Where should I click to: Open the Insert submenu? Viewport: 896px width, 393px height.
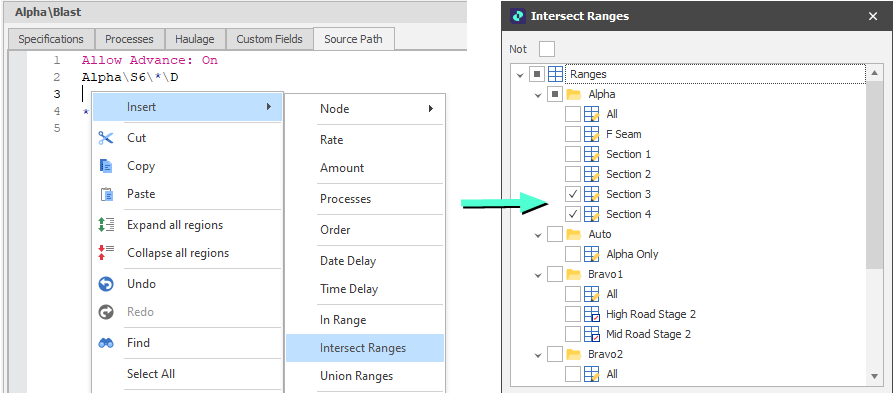pyautogui.click(x=187, y=107)
